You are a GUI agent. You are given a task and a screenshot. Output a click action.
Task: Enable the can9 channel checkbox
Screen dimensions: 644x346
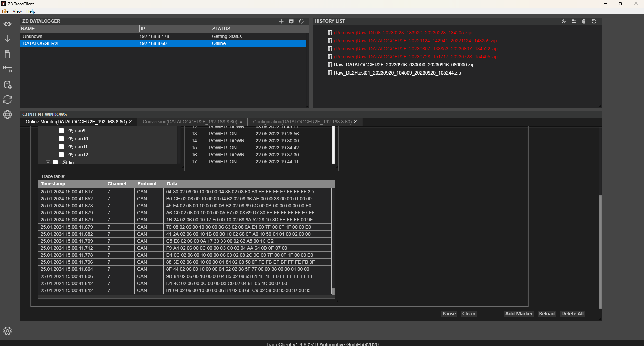point(61,131)
